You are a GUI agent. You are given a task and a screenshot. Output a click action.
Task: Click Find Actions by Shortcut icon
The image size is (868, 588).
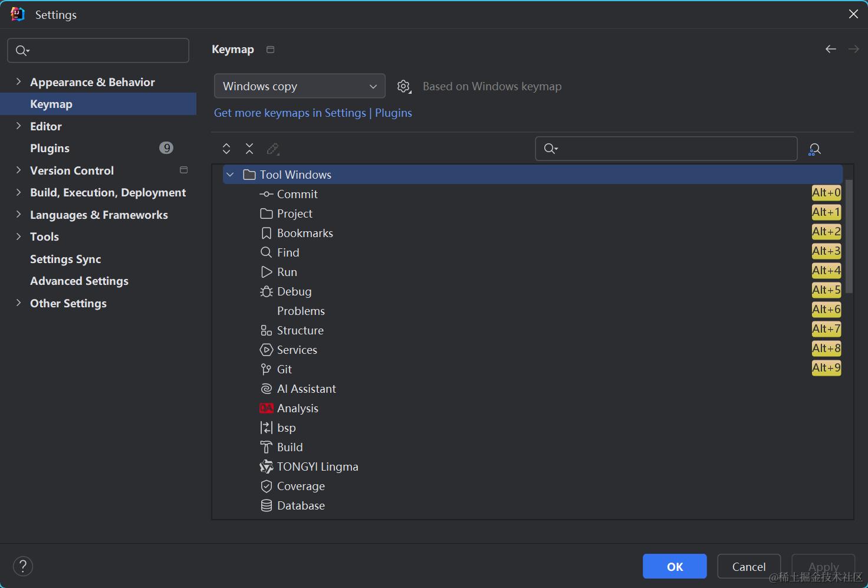(814, 149)
